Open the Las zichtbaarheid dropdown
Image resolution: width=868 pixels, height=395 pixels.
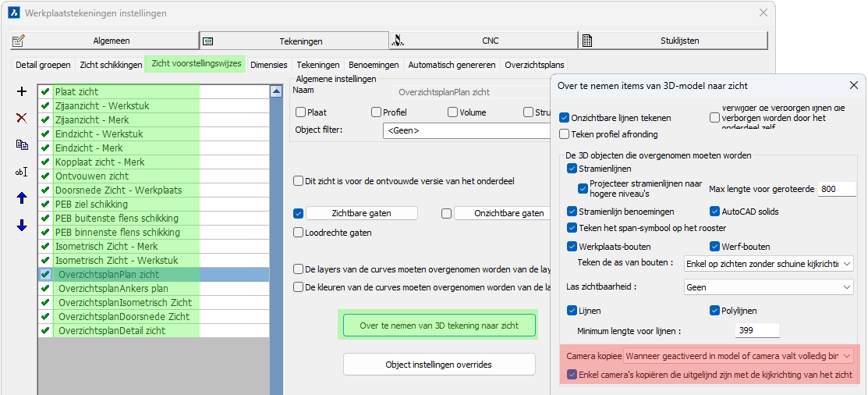coord(768,287)
